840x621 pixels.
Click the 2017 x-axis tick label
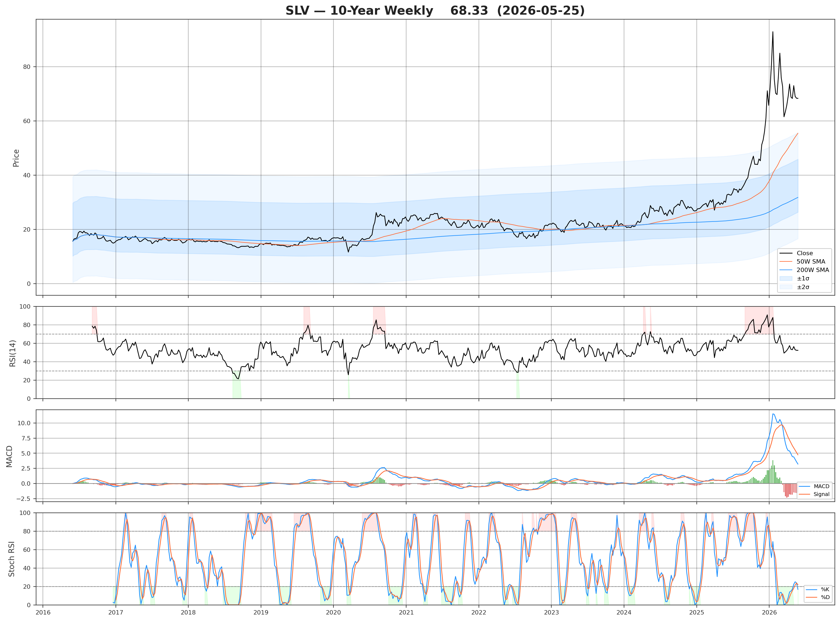point(115,613)
